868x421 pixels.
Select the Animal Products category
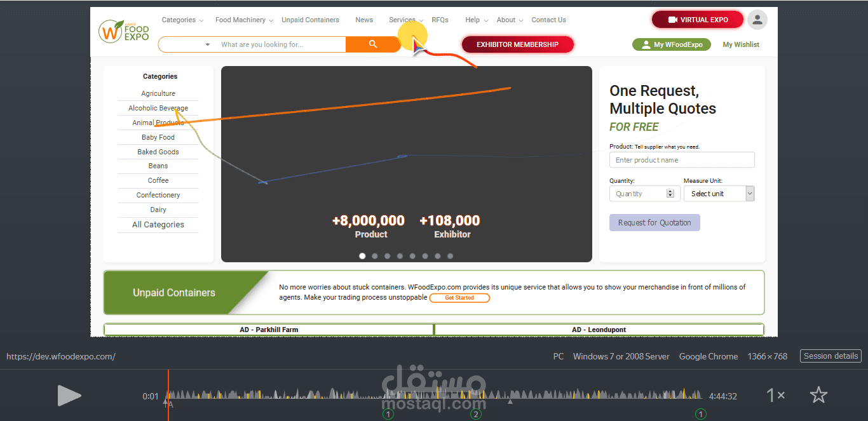coord(158,123)
